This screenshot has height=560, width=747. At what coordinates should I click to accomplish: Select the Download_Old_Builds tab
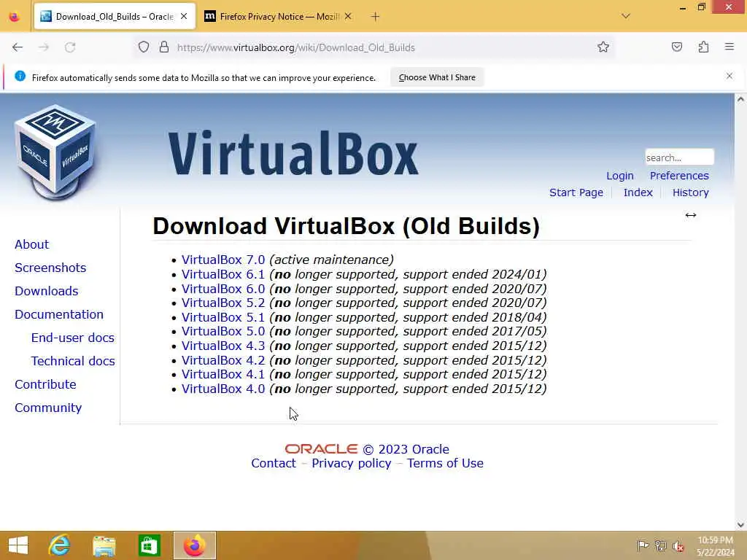tap(115, 17)
